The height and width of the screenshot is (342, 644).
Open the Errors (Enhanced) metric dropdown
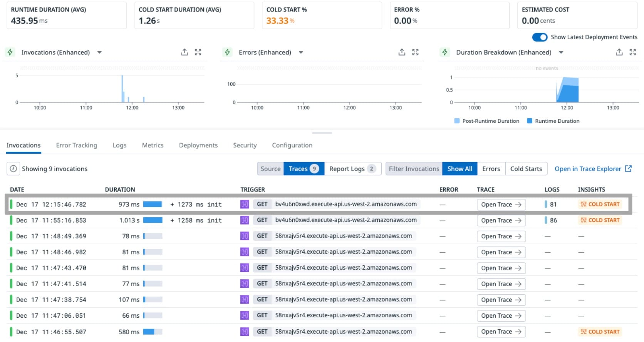pyautogui.click(x=301, y=52)
